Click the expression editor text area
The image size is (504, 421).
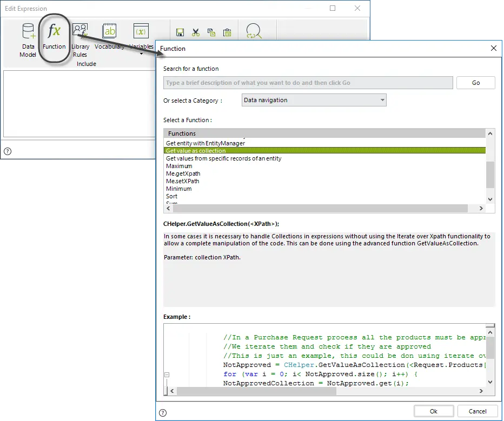click(x=79, y=104)
